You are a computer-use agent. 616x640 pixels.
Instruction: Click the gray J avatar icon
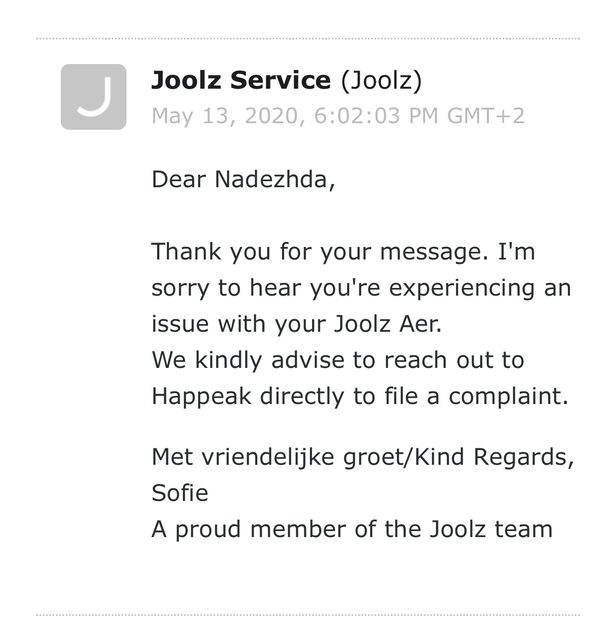93,97
